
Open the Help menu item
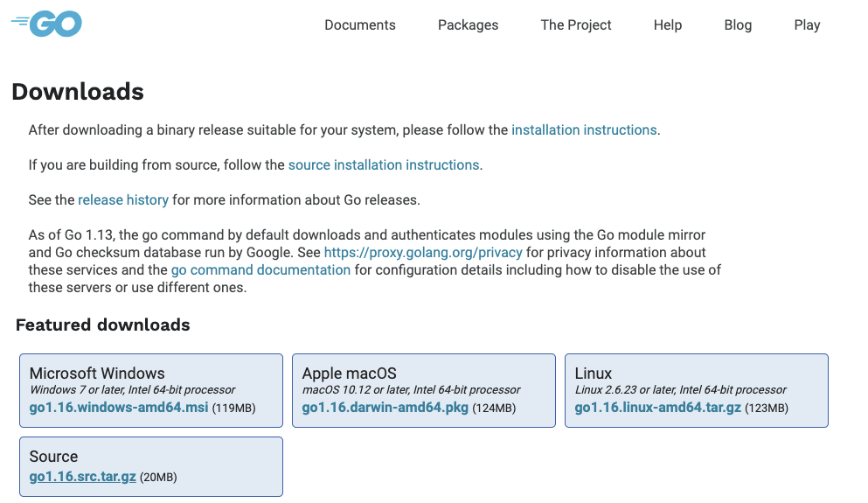coord(668,24)
